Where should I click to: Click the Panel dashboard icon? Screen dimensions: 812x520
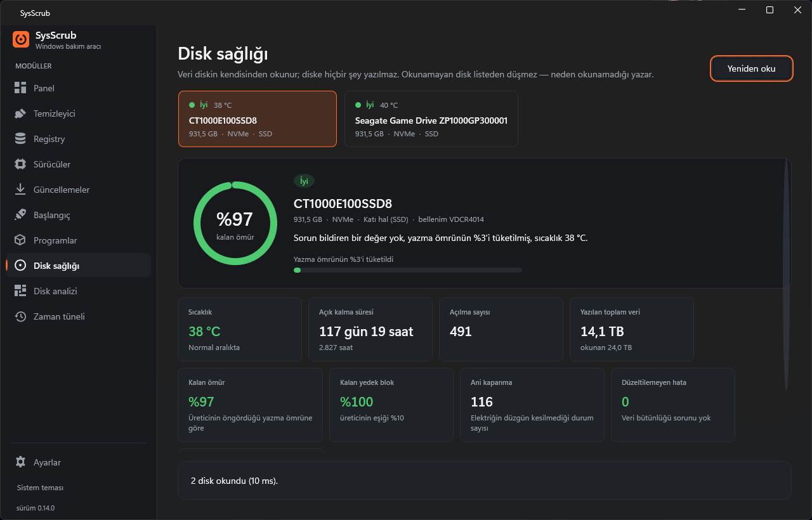click(x=20, y=88)
